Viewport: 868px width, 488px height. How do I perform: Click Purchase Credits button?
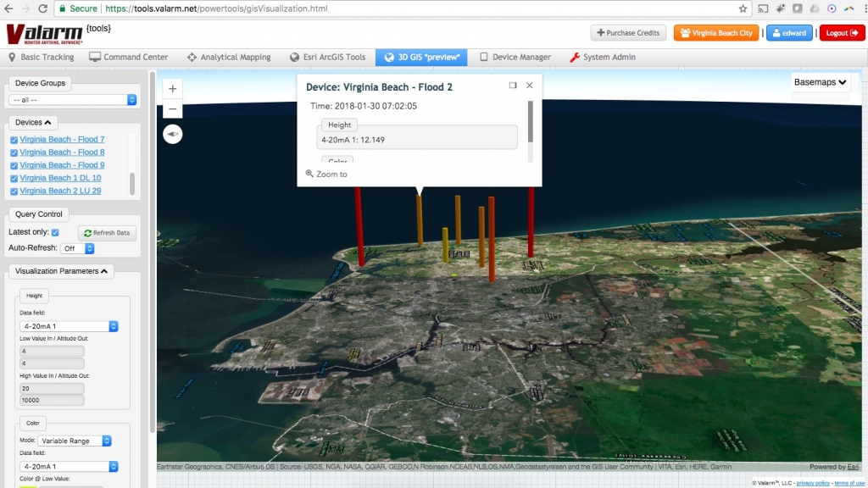[x=628, y=33]
